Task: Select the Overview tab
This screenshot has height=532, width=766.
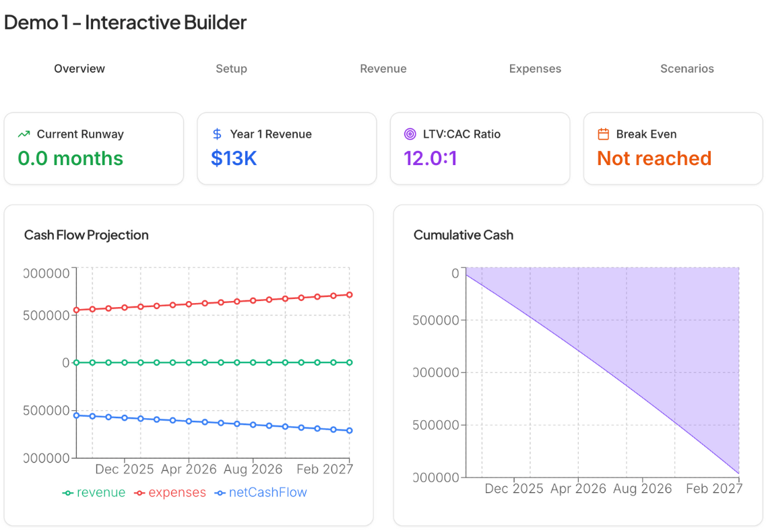Action: click(79, 68)
